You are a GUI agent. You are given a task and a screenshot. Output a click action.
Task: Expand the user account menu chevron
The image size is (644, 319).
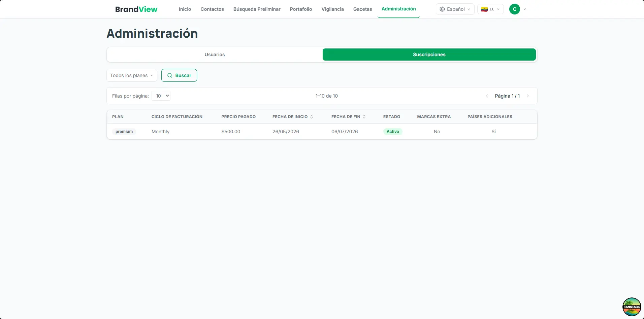pyautogui.click(x=525, y=9)
